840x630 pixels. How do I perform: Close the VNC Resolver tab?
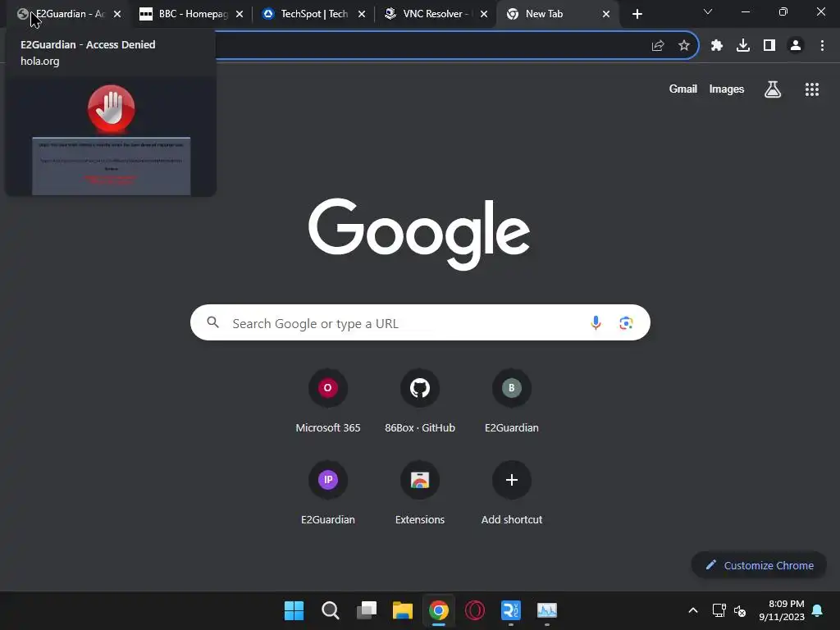(x=484, y=14)
